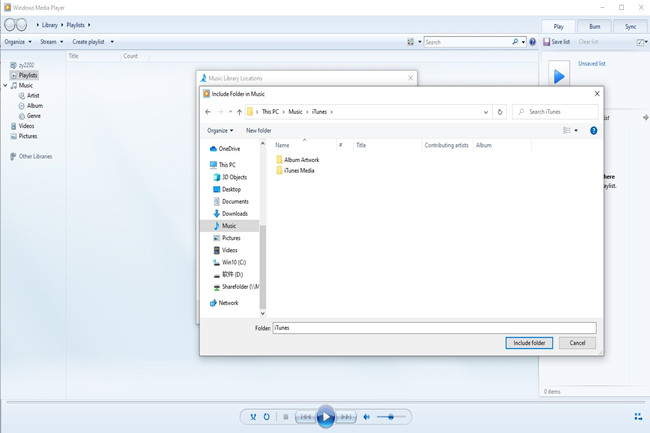Confirm with the Include folder button

pos(529,343)
